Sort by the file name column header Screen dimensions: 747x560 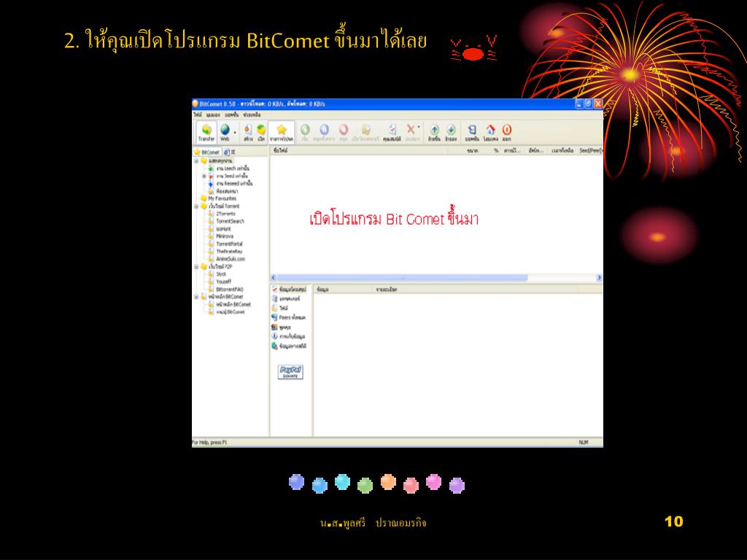pyautogui.click(x=360, y=150)
